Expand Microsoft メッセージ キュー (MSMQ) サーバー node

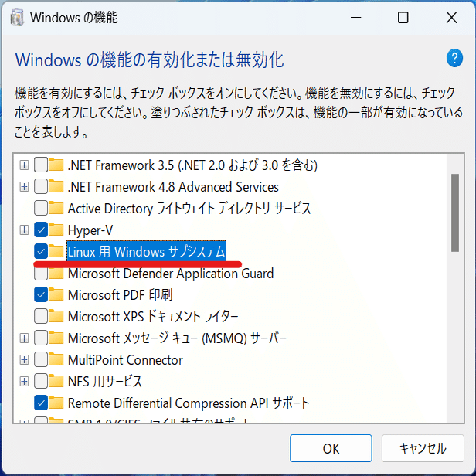[x=24, y=338]
